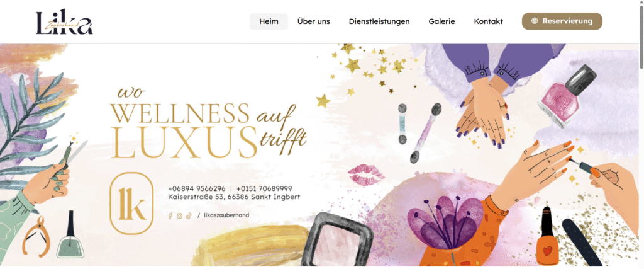Select the Heim menu item
Image resolution: width=644 pixels, height=269 pixels.
click(269, 21)
